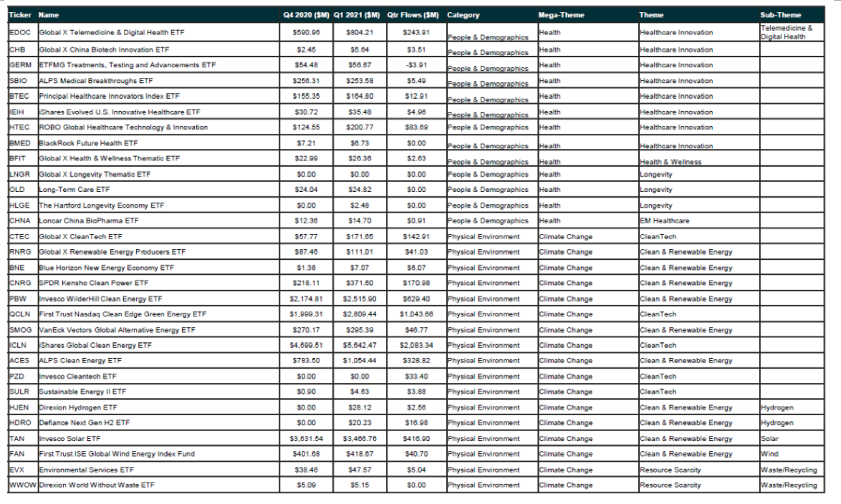The height and width of the screenshot is (504, 841).
Task: Select the WWOW ticker cell
Action: pos(21,485)
